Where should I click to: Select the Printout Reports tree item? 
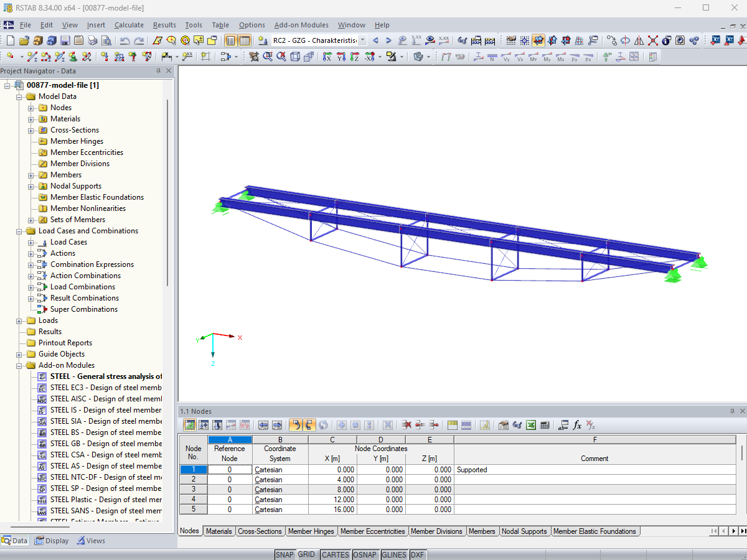click(x=65, y=343)
